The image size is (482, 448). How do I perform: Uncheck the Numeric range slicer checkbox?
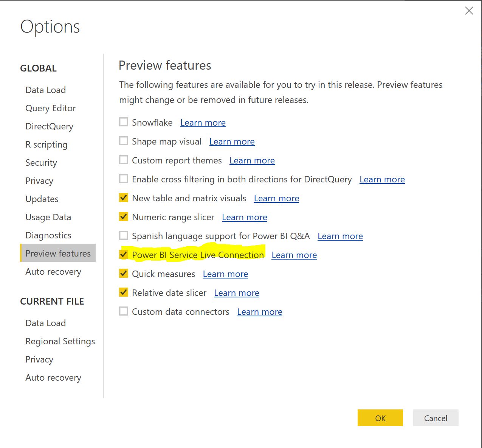coord(123,216)
